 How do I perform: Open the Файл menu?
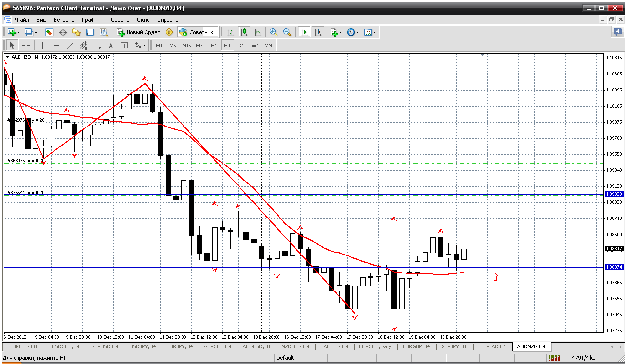pyautogui.click(x=22, y=20)
